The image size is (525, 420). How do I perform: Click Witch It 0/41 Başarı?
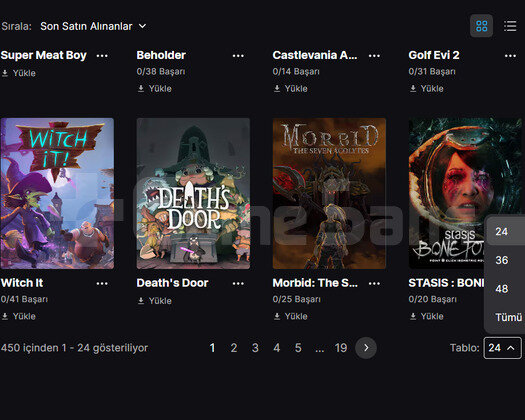pyautogui.click(x=24, y=299)
